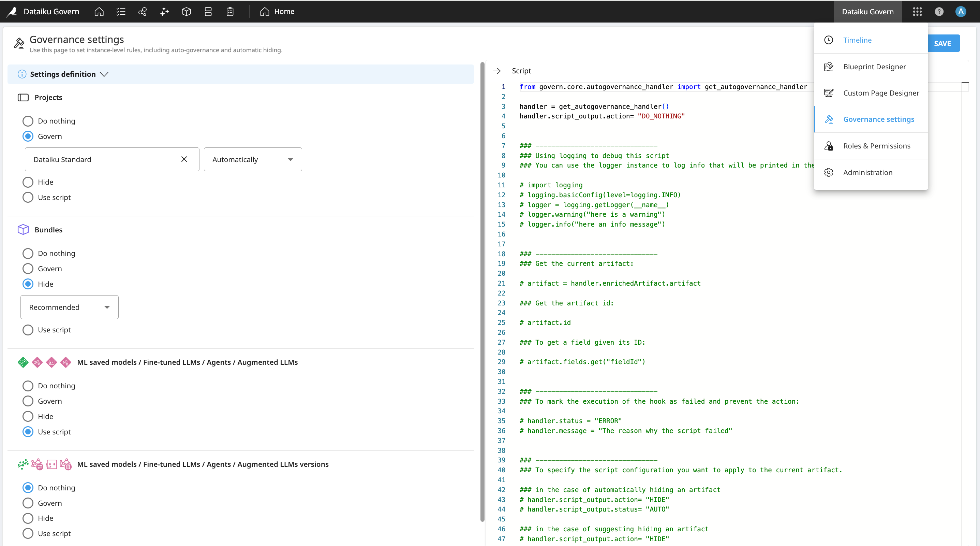Open the checklist icon in the top navigation
Screen dimensions: 980x546
(x=121, y=11)
